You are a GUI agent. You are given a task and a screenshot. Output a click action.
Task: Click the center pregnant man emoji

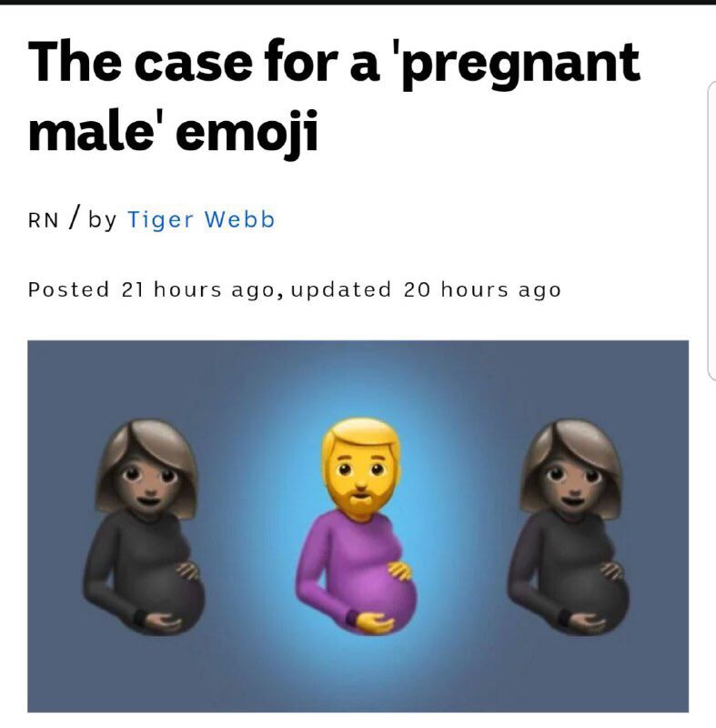tap(357, 526)
